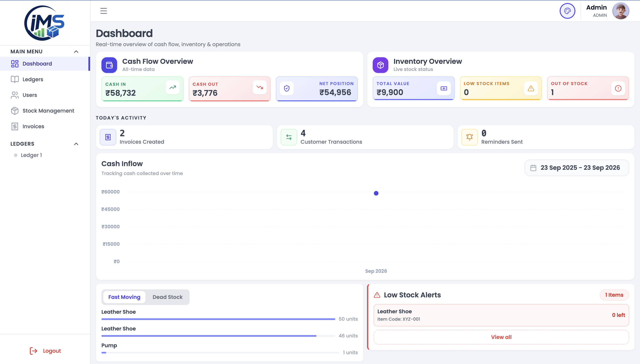Click the Inventory Overview box icon
This screenshot has width=640, height=364.
pos(380,65)
